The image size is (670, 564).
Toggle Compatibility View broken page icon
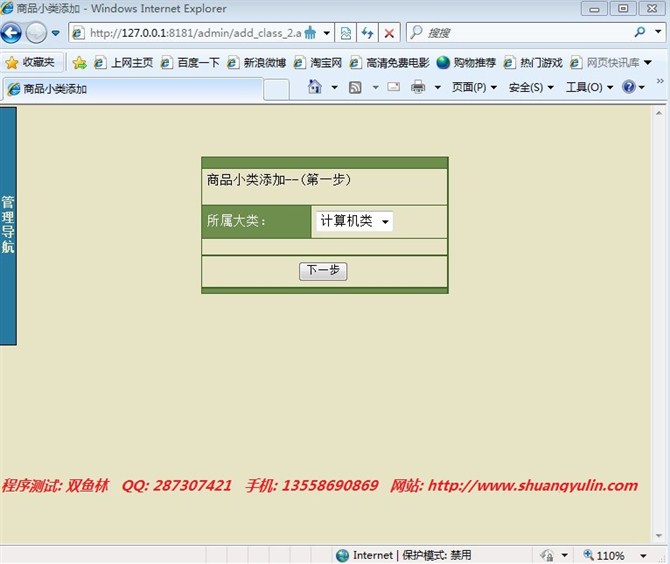[x=346, y=33]
